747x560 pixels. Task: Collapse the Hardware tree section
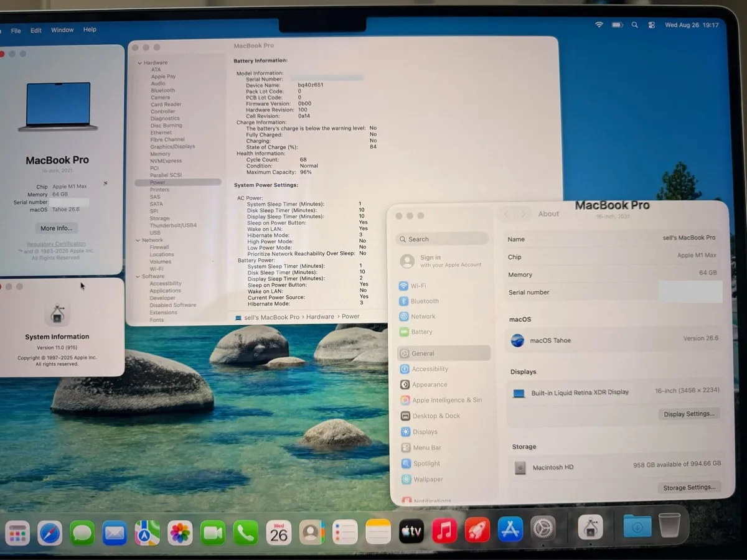click(x=140, y=63)
